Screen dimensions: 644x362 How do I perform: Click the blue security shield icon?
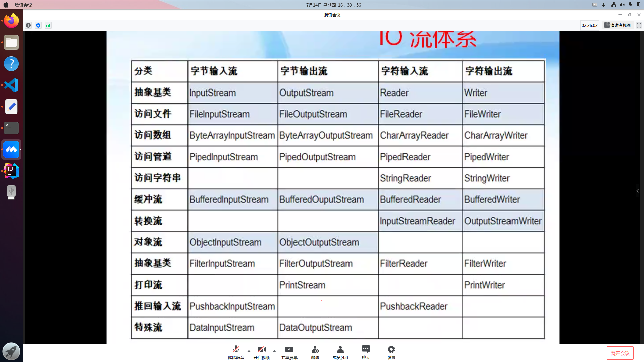[38, 25]
